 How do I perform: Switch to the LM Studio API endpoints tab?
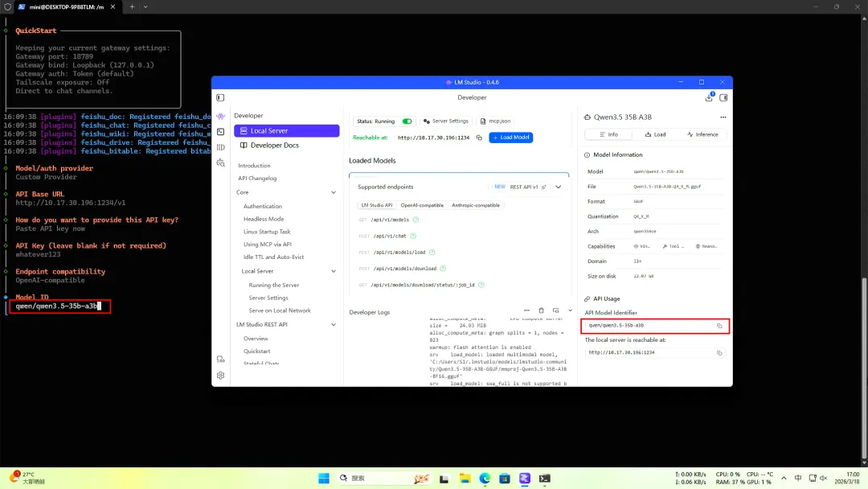click(376, 205)
